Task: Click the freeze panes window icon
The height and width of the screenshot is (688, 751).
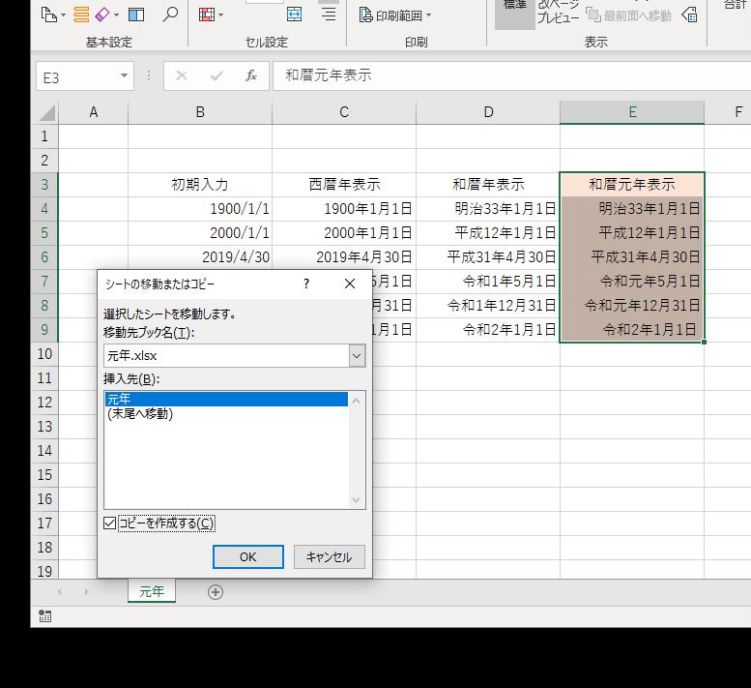Action: 137,15
